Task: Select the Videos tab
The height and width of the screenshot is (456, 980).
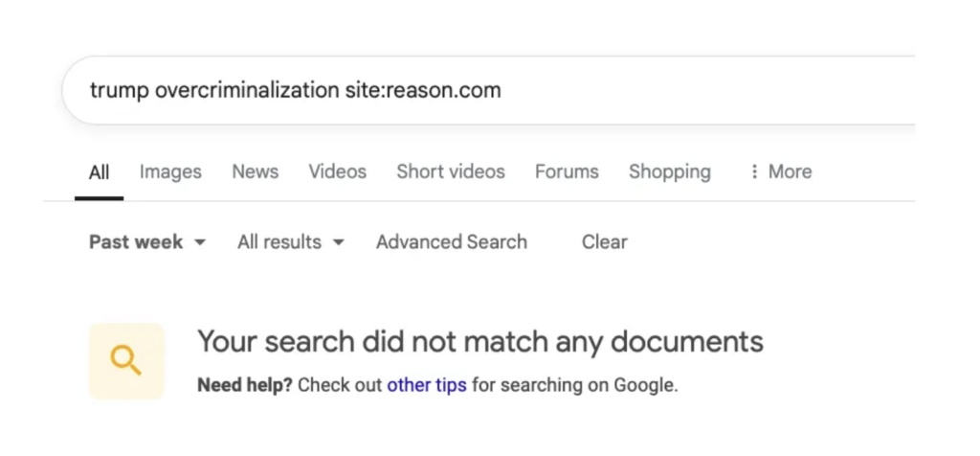Action: pos(338,171)
